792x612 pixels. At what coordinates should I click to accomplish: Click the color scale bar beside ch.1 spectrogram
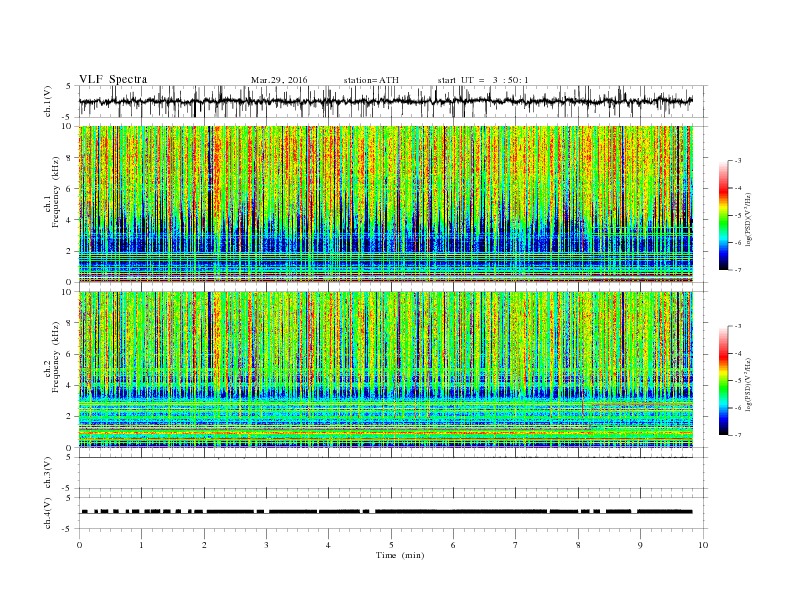pyautogui.click(x=723, y=215)
